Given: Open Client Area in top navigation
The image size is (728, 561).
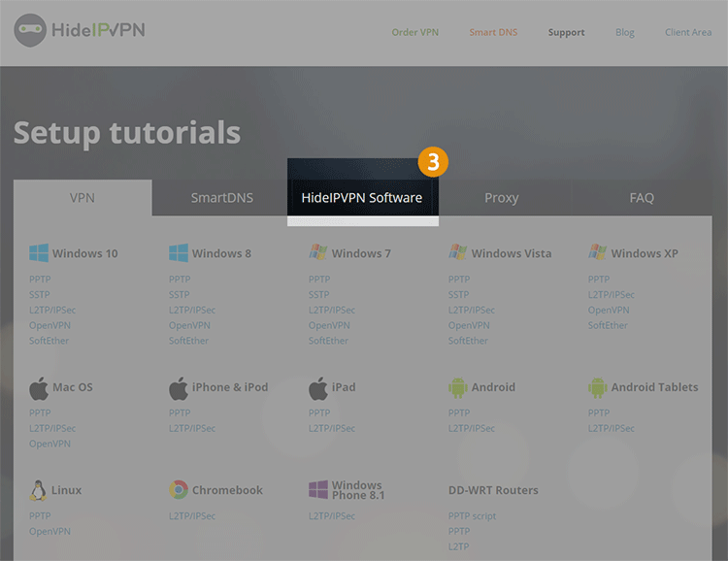Looking at the screenshot, I should (688, 32).
